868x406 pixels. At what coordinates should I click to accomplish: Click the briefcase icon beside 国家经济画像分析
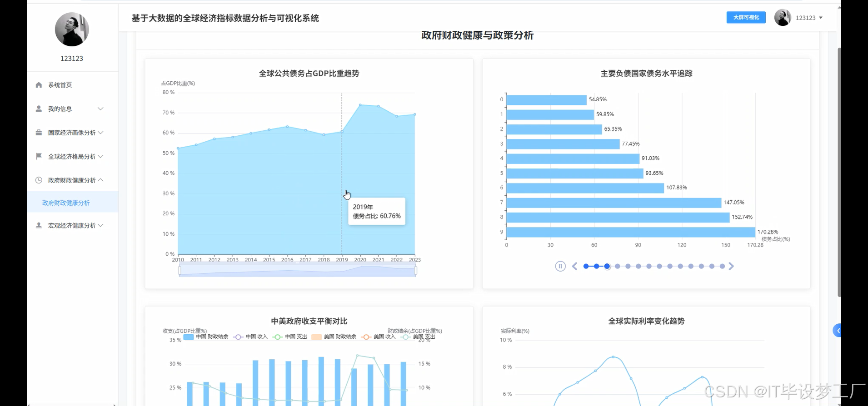39,133
